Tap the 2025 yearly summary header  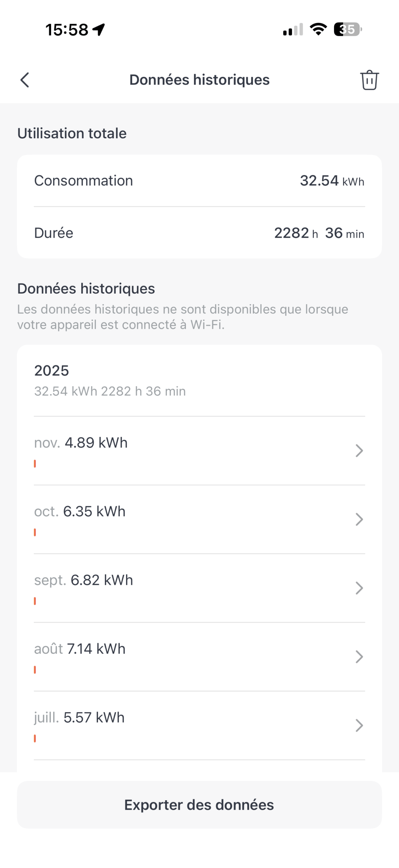[x=199, y=380]
